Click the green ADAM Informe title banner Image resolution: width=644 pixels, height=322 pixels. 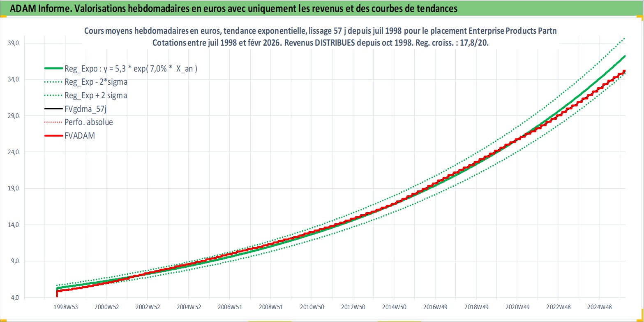(322, 8)
